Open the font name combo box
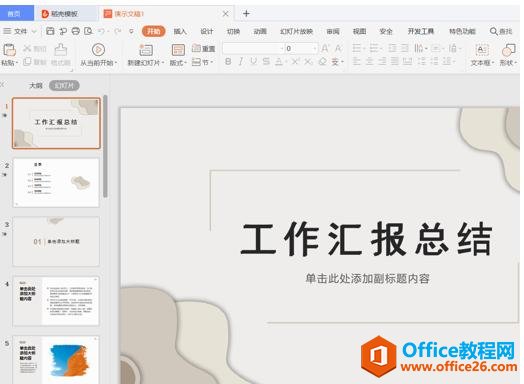 253,48
